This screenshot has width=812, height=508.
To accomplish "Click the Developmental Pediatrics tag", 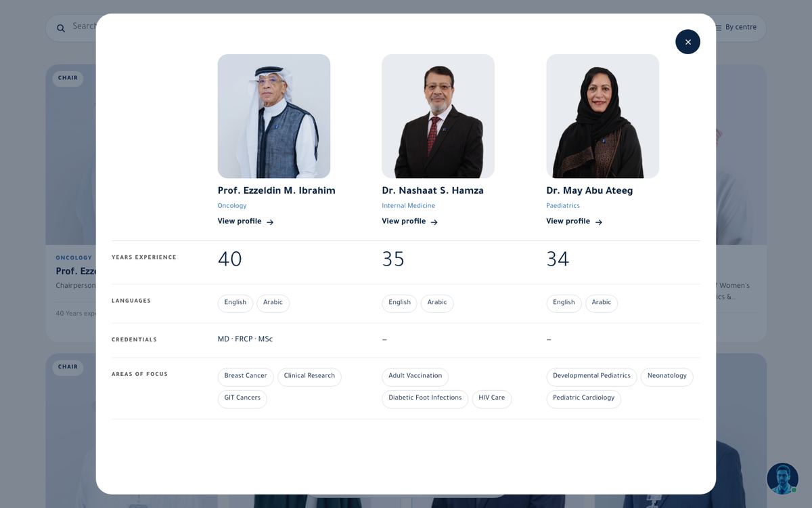I will [591, 377].
